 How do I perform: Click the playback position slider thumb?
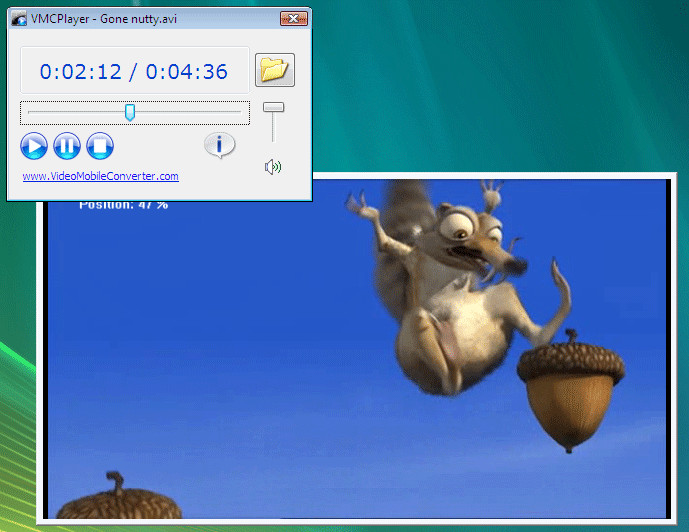tap(130, 112)
